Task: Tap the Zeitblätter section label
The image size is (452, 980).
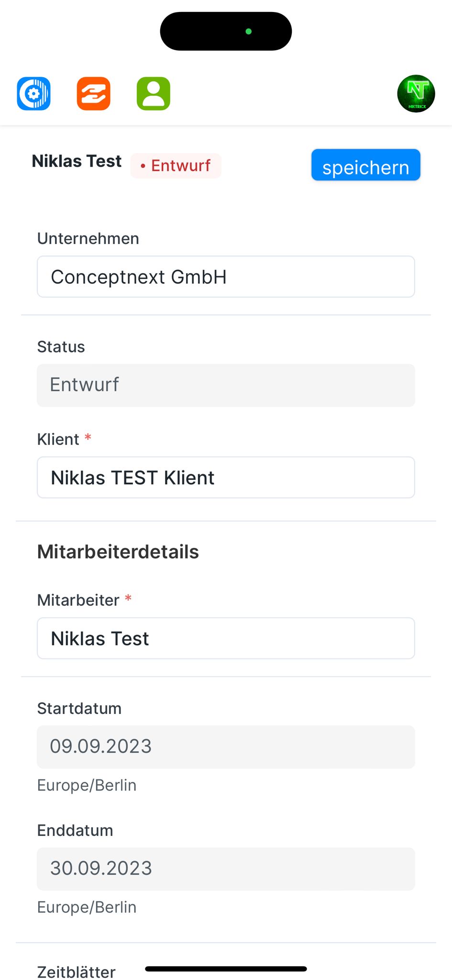Action: (77, 972)
